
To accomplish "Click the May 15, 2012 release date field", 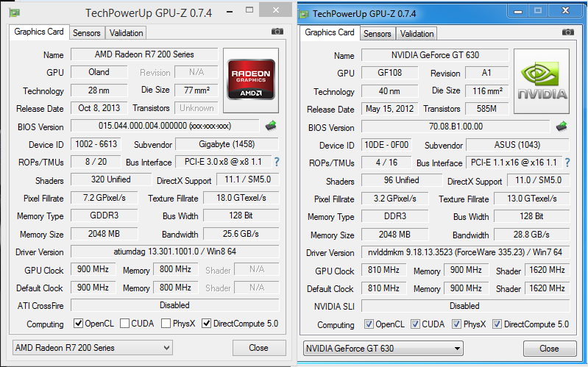I will click(389, 109).
